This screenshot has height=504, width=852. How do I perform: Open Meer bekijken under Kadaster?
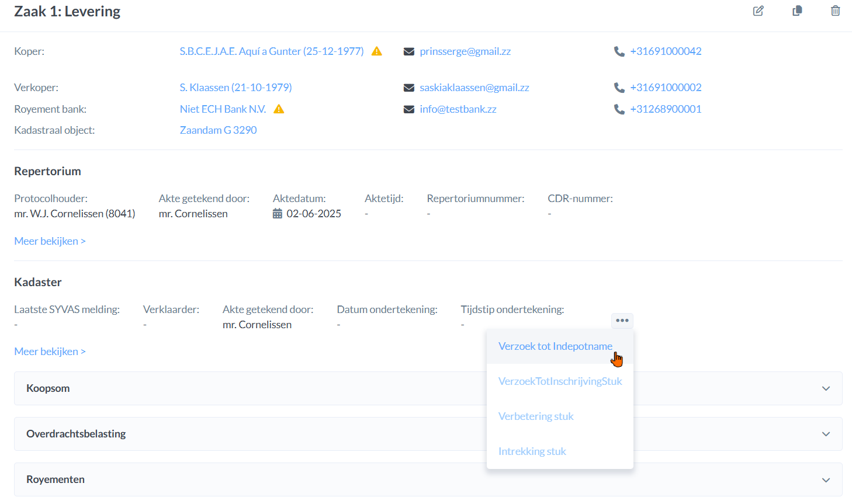click(50, 352)
